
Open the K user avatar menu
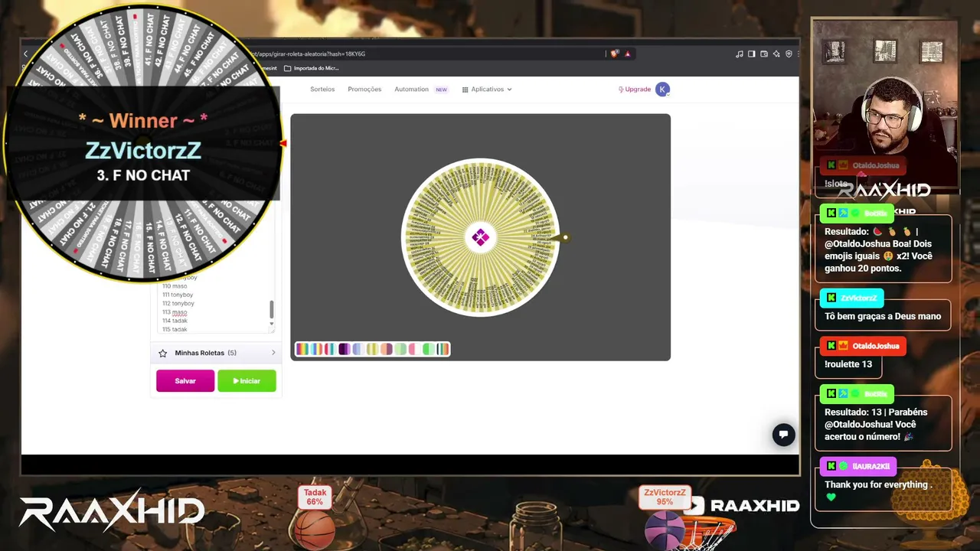pyautogui.click(x=662, y=90)
